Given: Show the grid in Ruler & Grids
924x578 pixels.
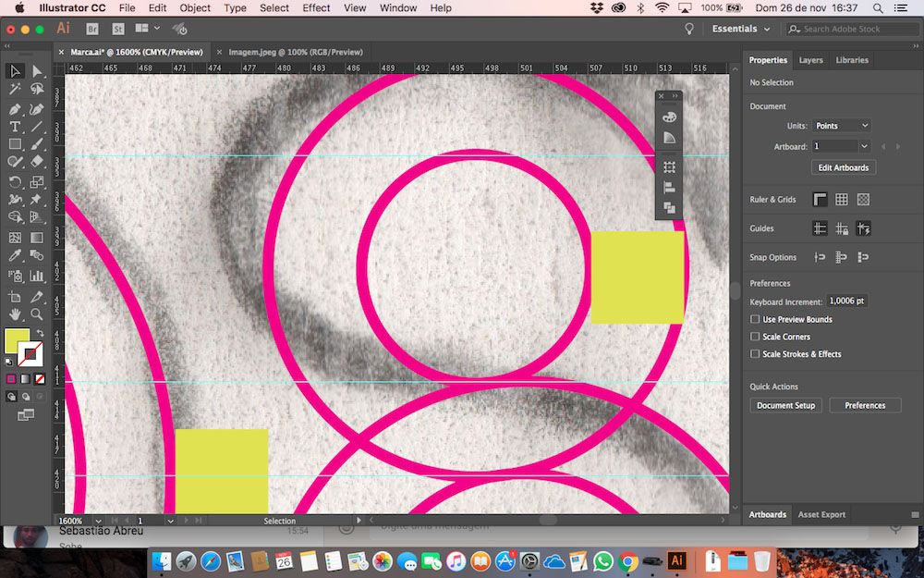Looking at the screenshot, I should coord(842,200).
